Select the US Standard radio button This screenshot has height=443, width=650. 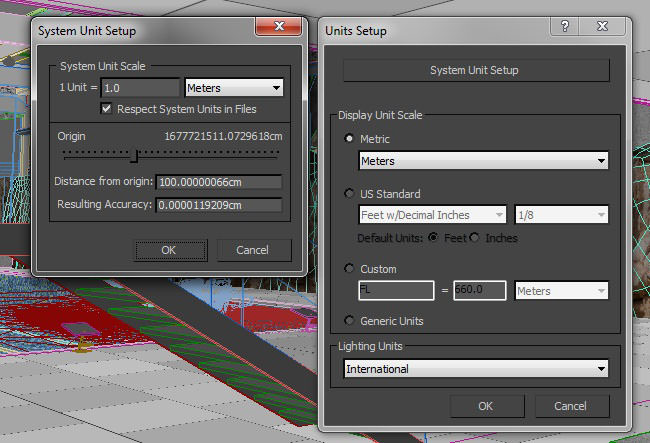point(349,193)
